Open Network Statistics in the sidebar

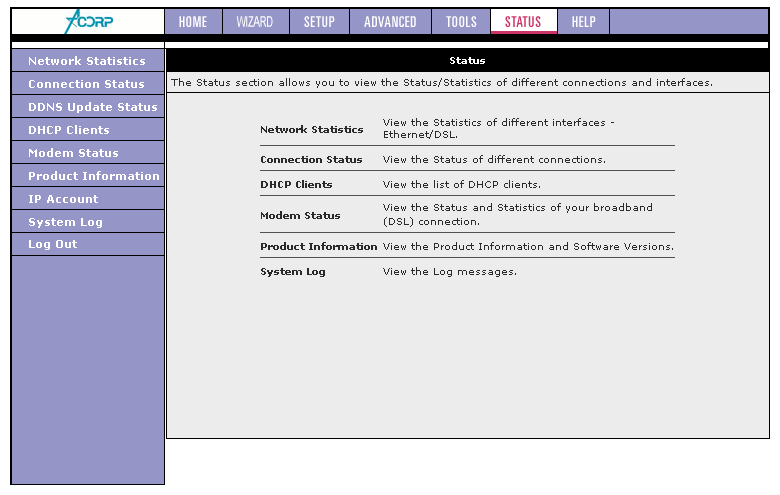point(88,61)
